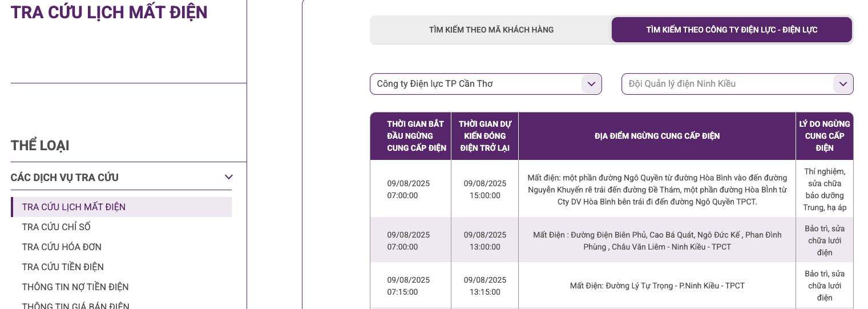Screen dimensions: 868x309
Task: Open Thông tin nợ tiền điện
Action: point(75,287)
